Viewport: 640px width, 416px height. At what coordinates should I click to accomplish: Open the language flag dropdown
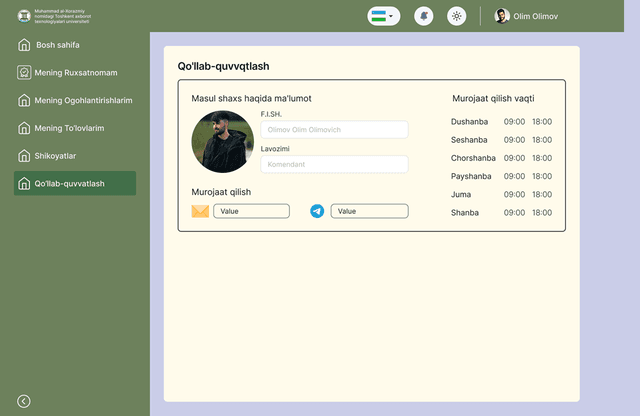[383, 16]
